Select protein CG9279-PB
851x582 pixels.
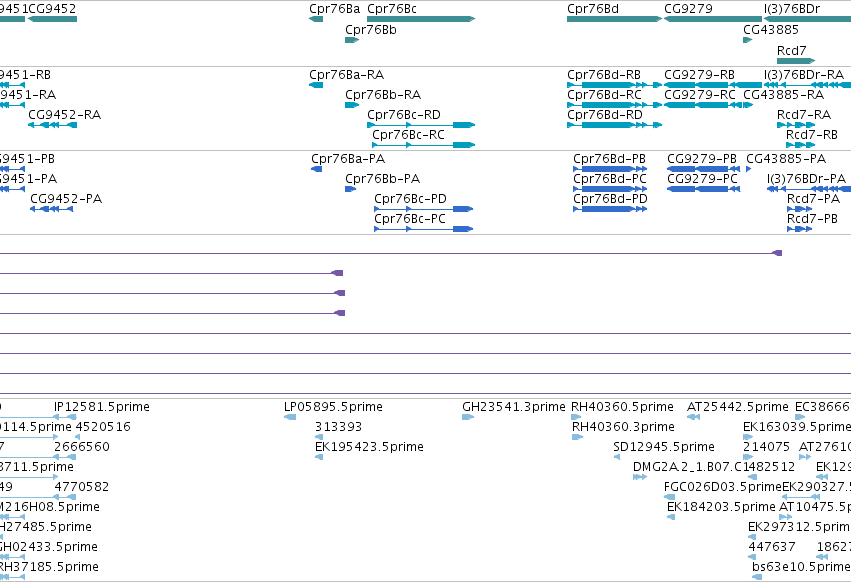pyautogui.click(x=703, y=169)
